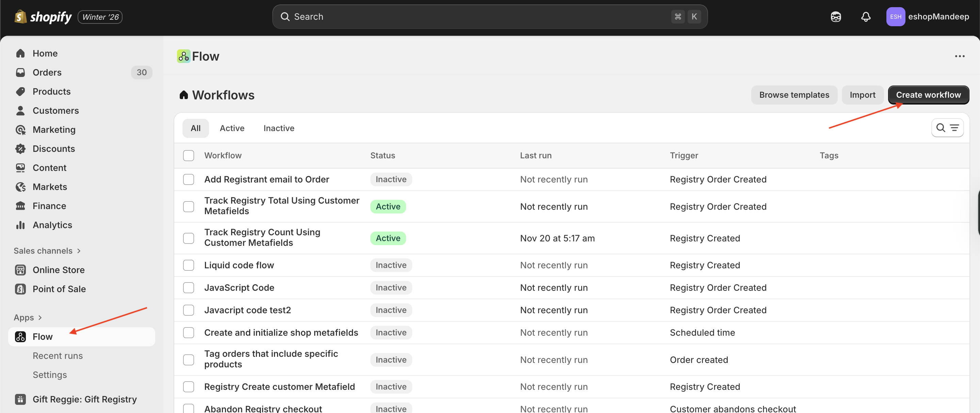This screenshot has height=413, width=980.
Task: Click the Marketing target icon
Action: pos(20,130)
